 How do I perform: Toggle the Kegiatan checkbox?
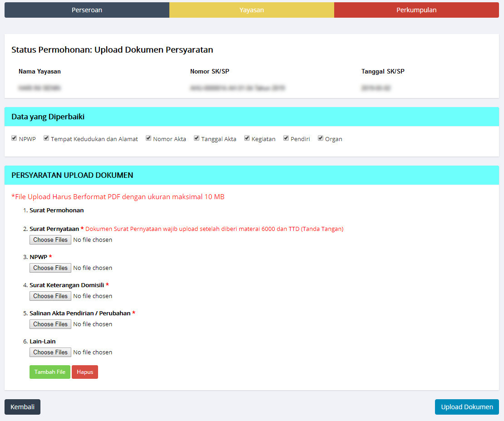pyautogui.click(x=247, y=138)
